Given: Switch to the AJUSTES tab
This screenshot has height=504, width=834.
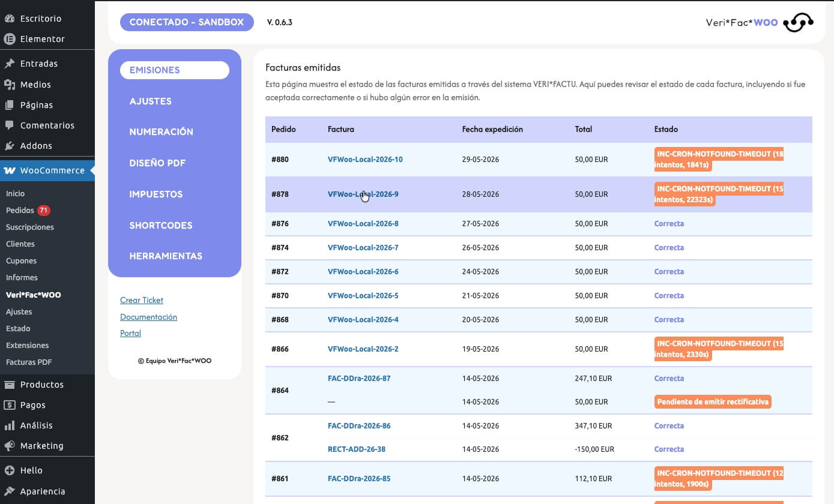Looking at the screenshot, I should [x=150, y=101].
